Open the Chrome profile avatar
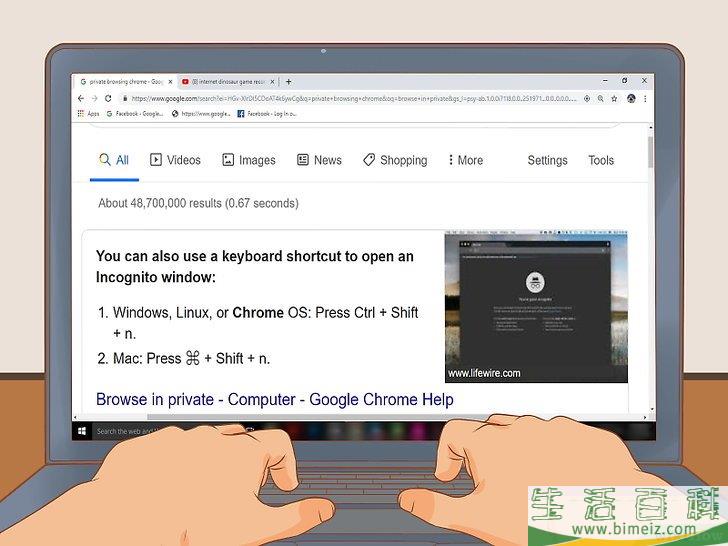Screen dimensions: 728x546 (x=631, y=98)
